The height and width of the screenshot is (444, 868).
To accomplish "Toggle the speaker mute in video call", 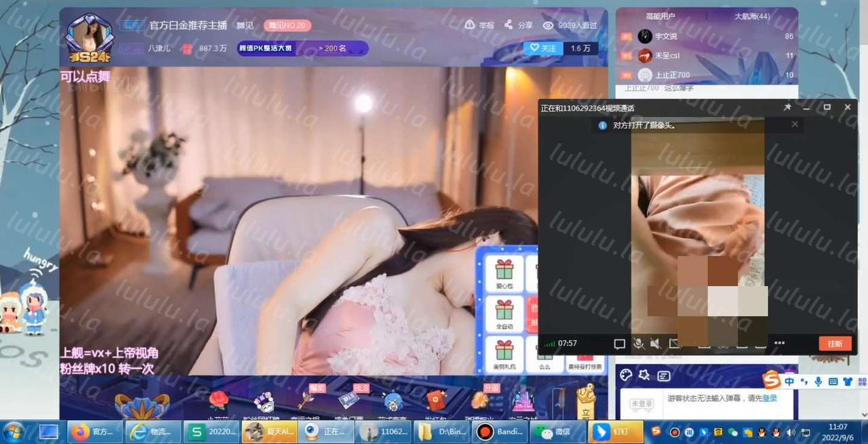I will point(655,344).
